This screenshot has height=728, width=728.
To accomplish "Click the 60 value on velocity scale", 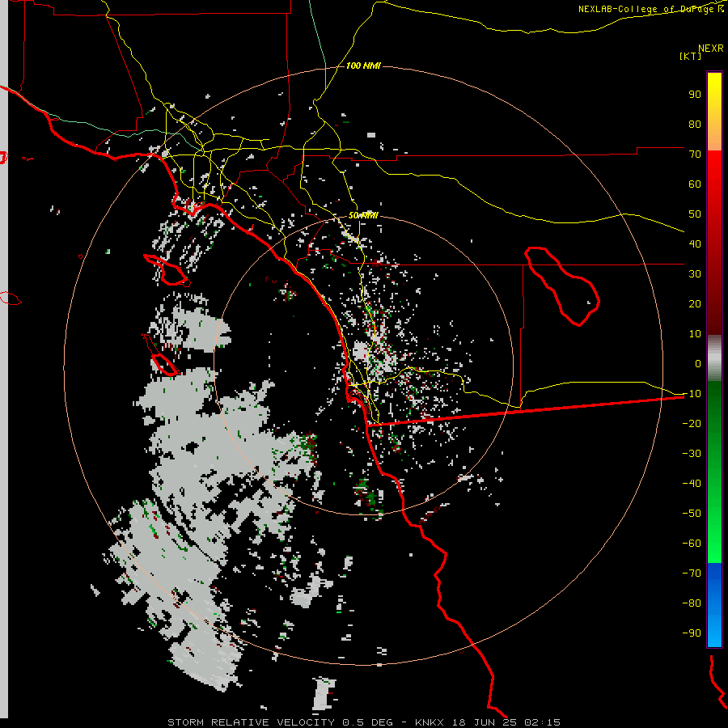I will coord(695,184).
